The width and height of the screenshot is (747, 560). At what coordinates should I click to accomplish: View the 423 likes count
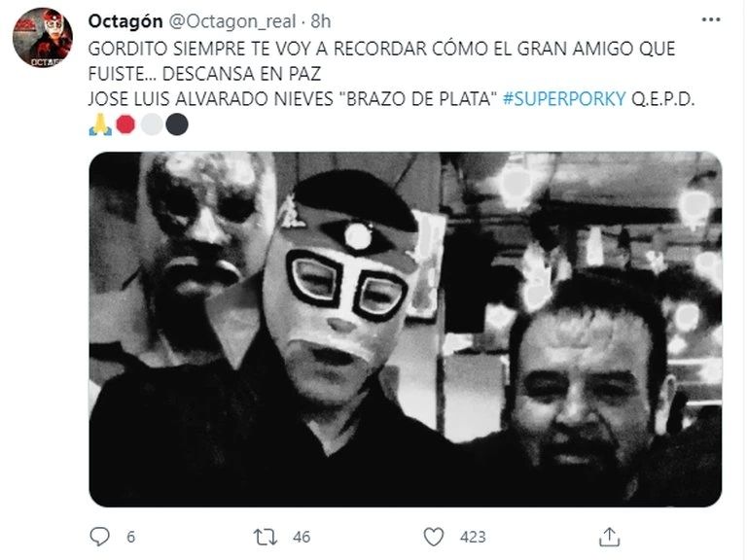(473, 537)
